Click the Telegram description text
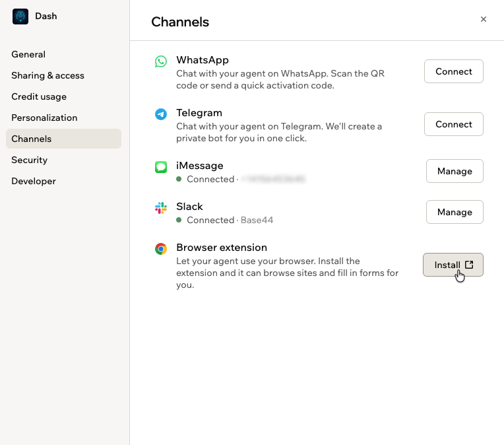The width and height of the screenshot is (504, 445). (x=279, y=132)
